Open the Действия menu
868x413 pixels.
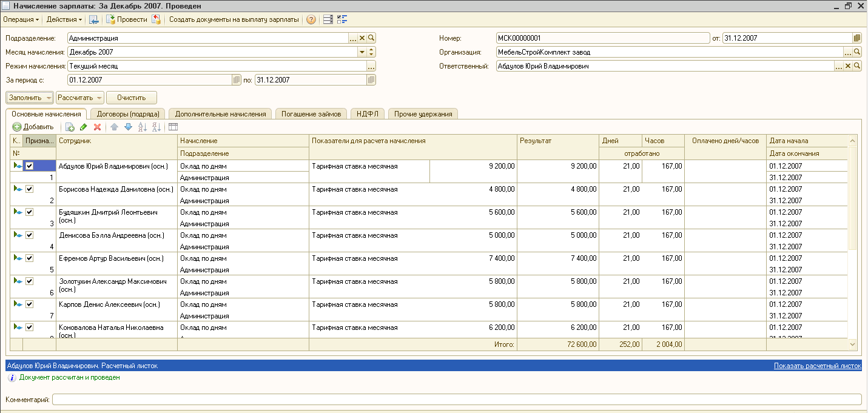coord(64,19)
